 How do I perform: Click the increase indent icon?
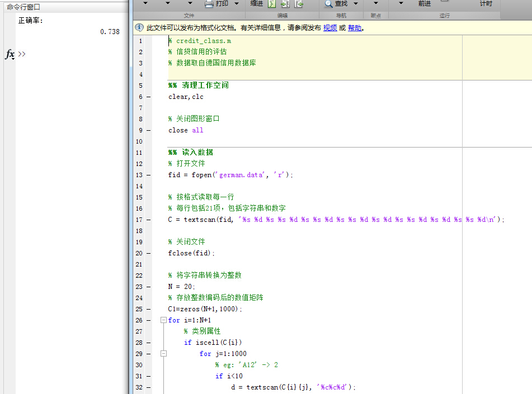(285, 4)
